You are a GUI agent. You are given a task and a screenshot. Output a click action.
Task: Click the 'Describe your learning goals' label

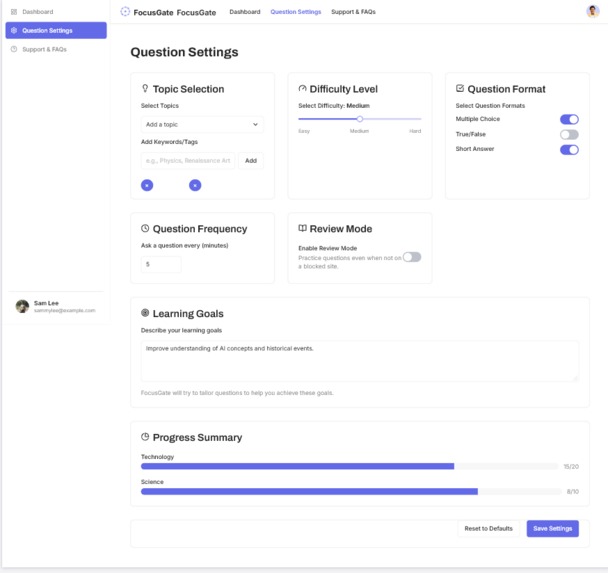(181, 330)
